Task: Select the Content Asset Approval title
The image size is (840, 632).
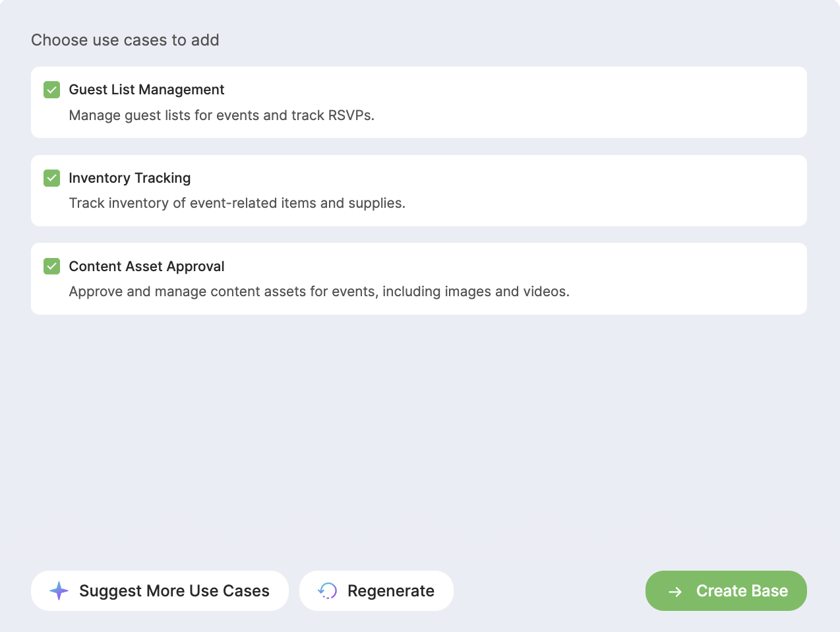Action: 146,267
